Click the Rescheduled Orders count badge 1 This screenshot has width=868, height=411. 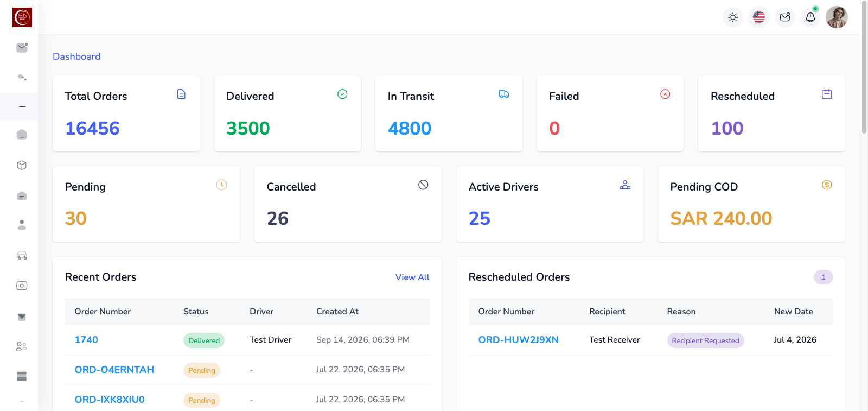(x=823, y=277)
